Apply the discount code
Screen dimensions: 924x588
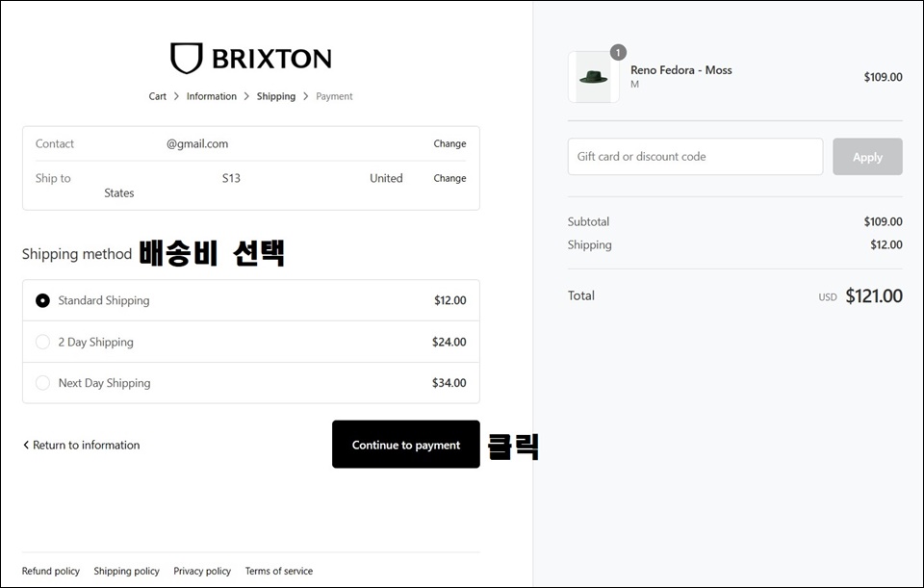tap(867, 157)
